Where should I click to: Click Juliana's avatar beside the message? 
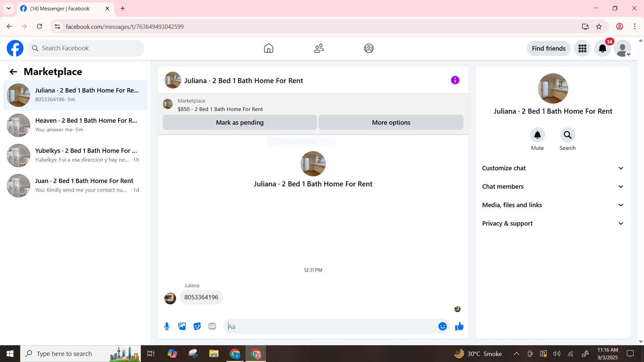pyautogui.click(x=170, y=298)
